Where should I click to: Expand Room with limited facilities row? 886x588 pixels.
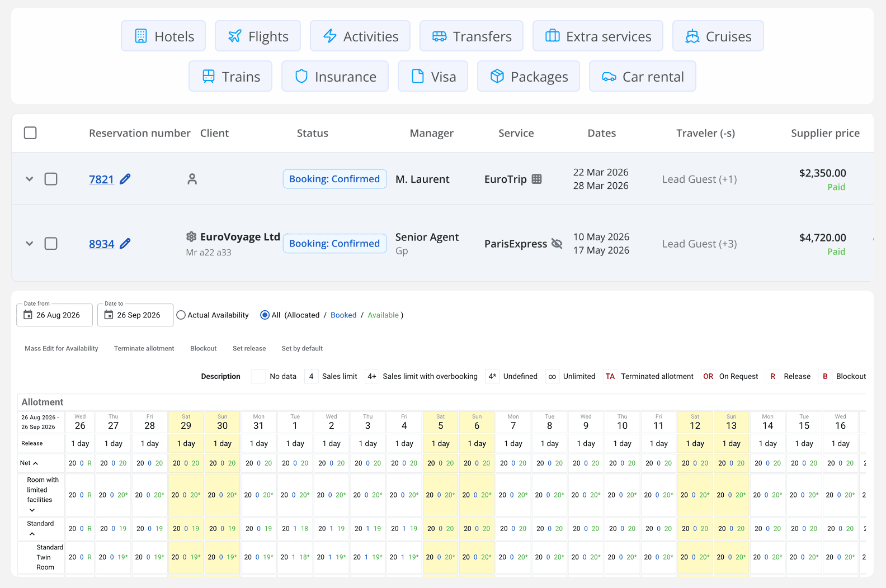[32, 510]
